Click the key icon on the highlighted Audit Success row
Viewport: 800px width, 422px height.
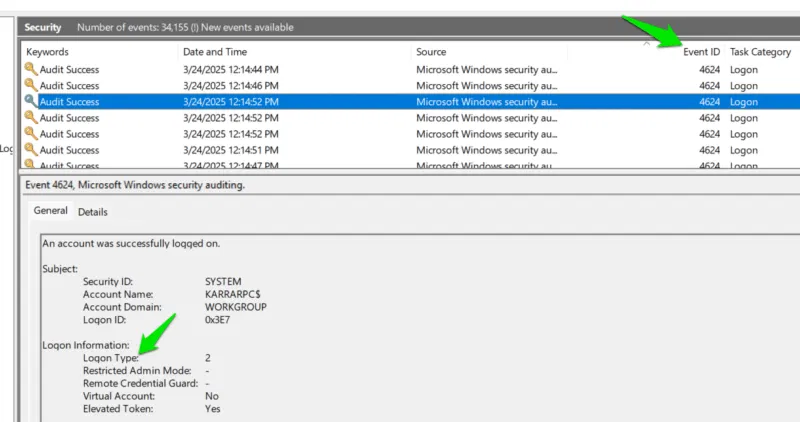pos(31,102)
